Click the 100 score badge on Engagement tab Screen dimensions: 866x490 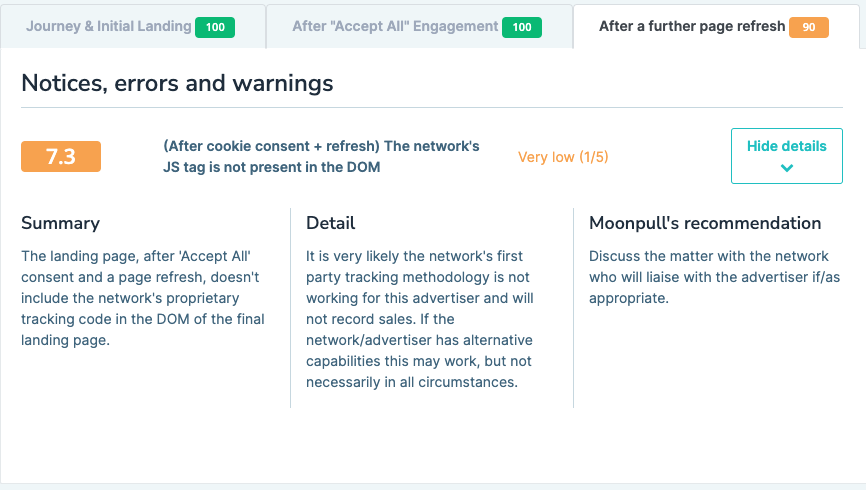[x=521, y=28]
